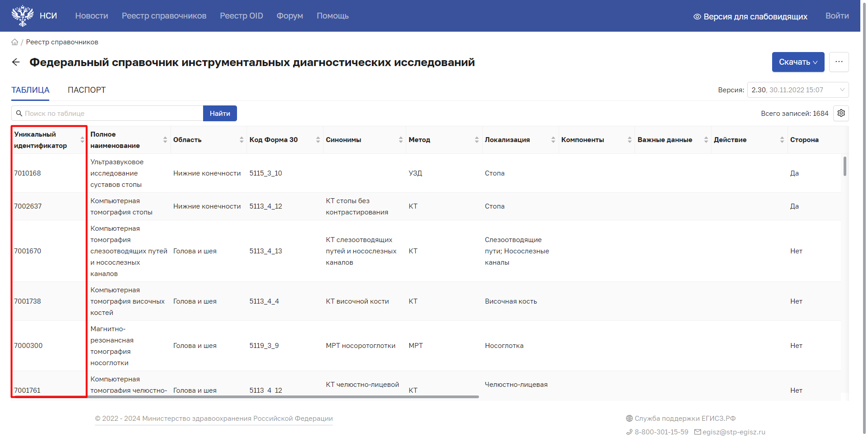
Task: Sort by Уникальный идентификатор column arrows
Action: tap(82, 140)
